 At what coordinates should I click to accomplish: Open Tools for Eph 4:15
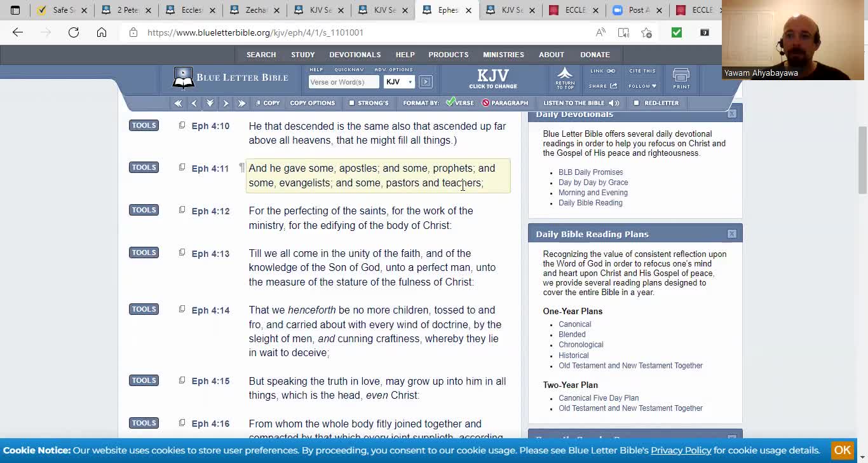(x=144, y=380)
